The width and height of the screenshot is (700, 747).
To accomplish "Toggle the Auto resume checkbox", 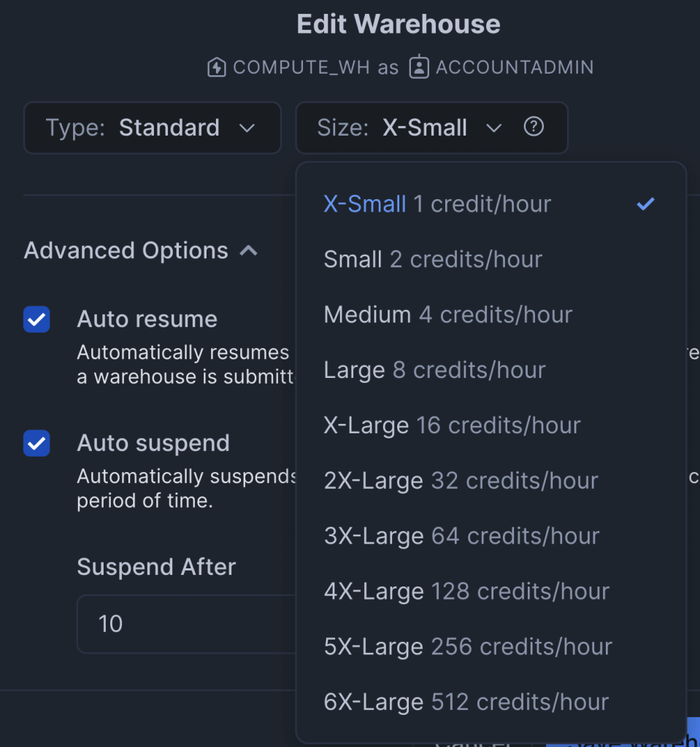I will (36, 320).
